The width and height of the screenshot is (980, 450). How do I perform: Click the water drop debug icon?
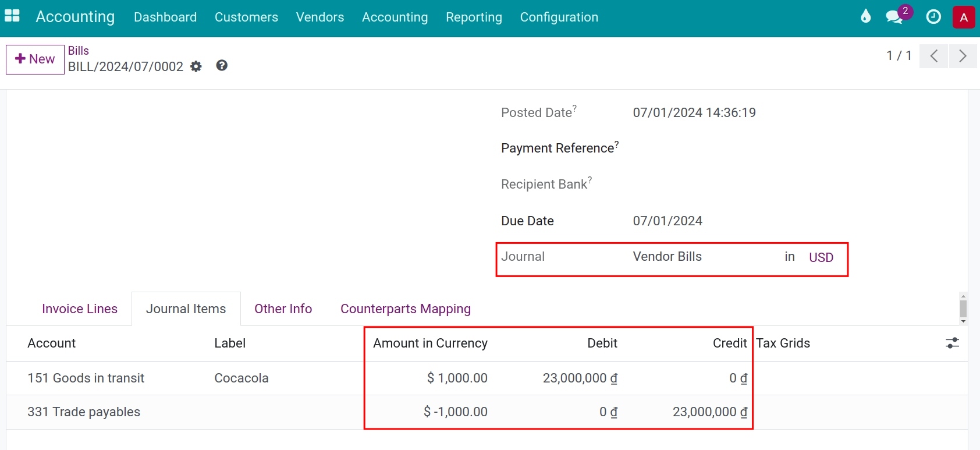pos(866,16)
